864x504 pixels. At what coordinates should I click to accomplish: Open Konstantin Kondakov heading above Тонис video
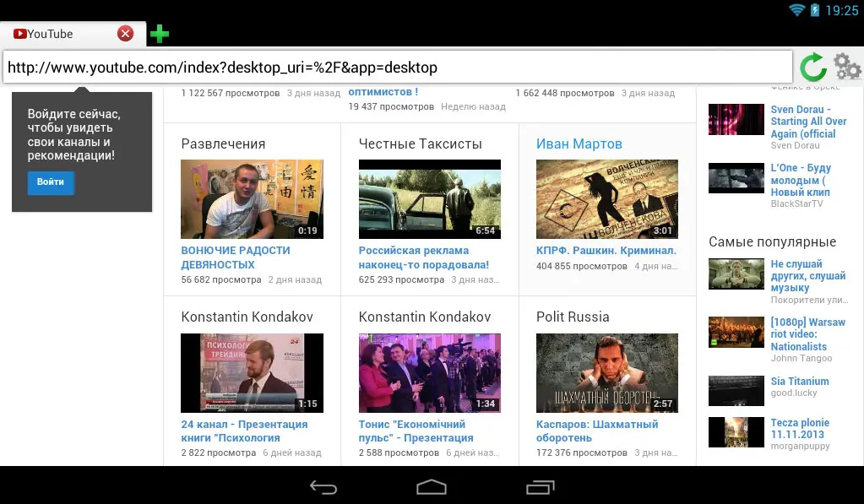pos(425,317)
